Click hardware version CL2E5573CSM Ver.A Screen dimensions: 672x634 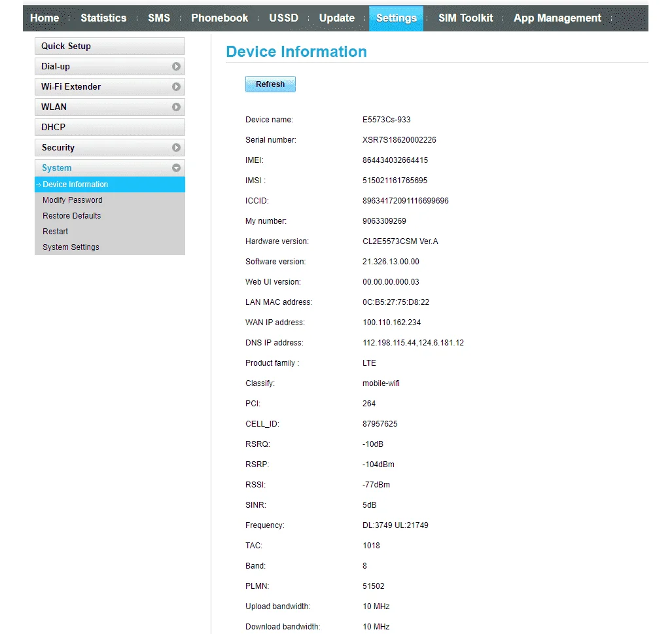400,241
